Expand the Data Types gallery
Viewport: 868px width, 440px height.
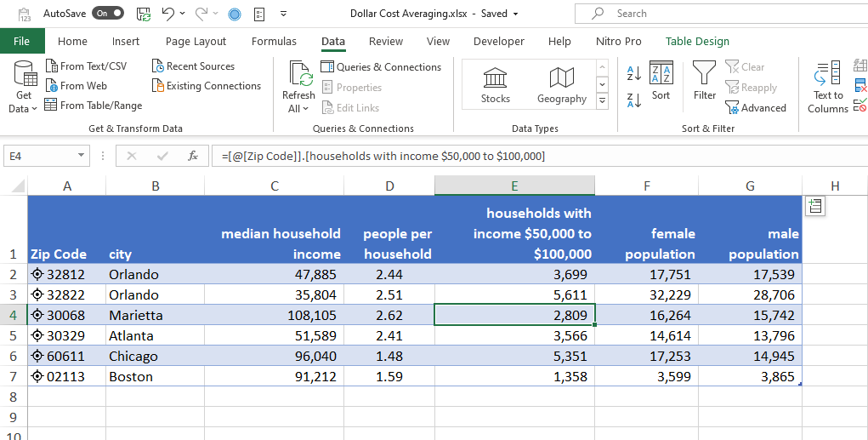coord(602,101)
